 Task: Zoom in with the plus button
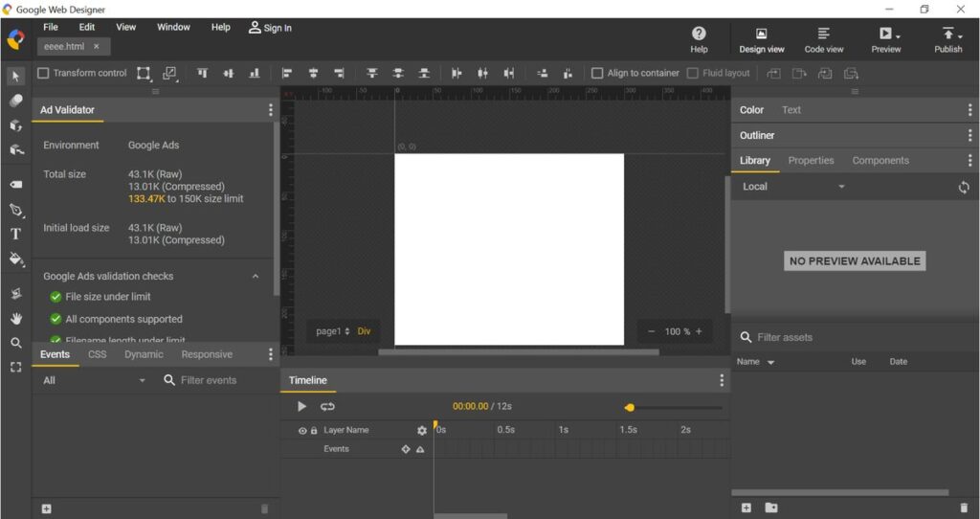click(x=699, y=331)
